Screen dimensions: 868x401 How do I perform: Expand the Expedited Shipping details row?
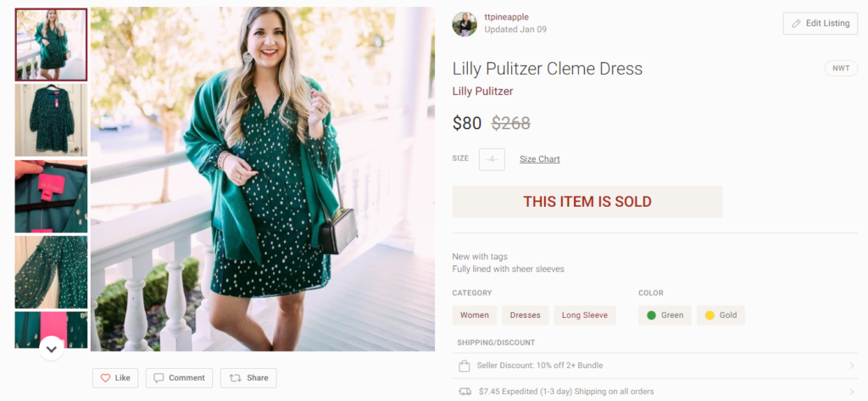tap(851, 392)
